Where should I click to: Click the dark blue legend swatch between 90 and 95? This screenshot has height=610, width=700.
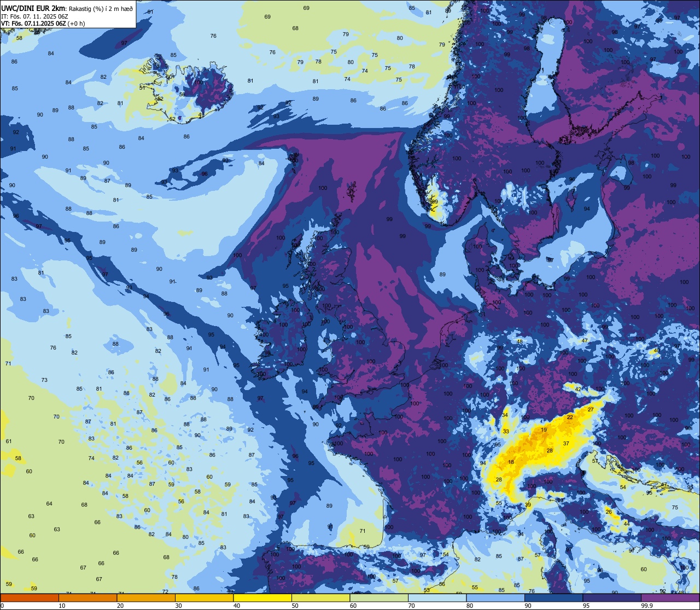[553, 598]
